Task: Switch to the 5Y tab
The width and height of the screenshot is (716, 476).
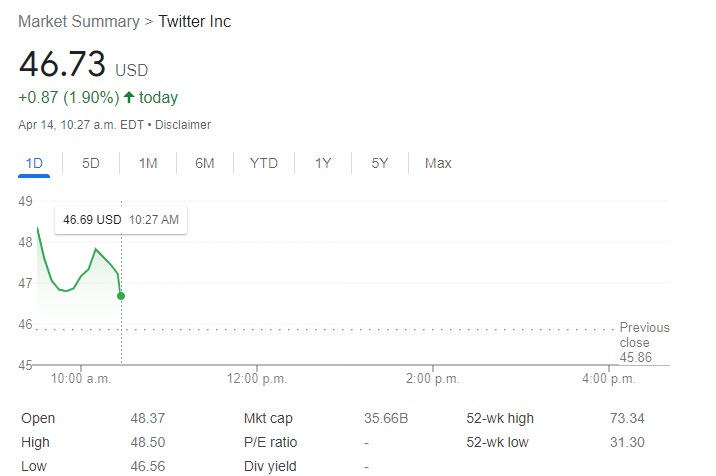Action: (x=380, y=163)
